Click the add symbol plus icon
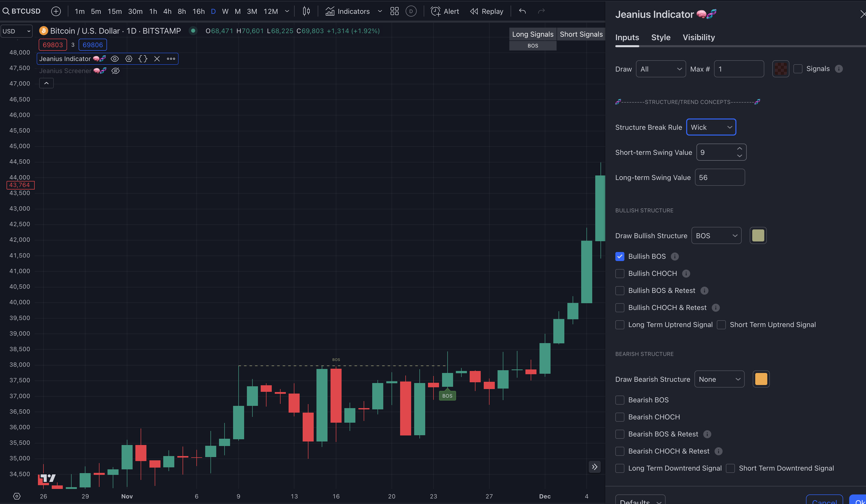 [56, 11]
